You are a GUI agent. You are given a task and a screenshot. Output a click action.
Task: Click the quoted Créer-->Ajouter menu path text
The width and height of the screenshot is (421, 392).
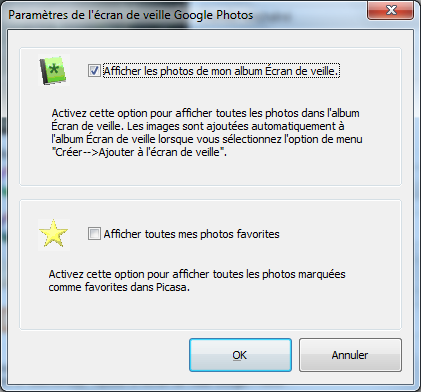(139, 152)
